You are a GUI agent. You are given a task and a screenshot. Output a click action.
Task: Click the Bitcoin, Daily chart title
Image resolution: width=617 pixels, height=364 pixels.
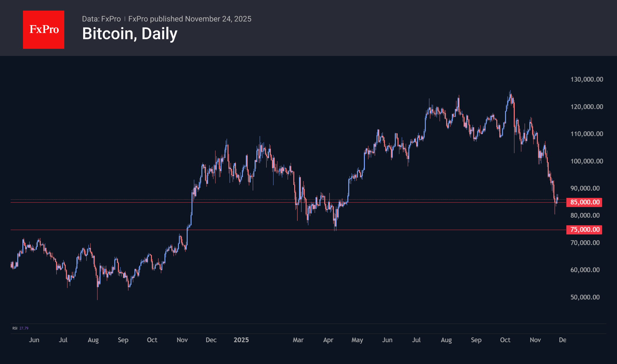(130, 34)
